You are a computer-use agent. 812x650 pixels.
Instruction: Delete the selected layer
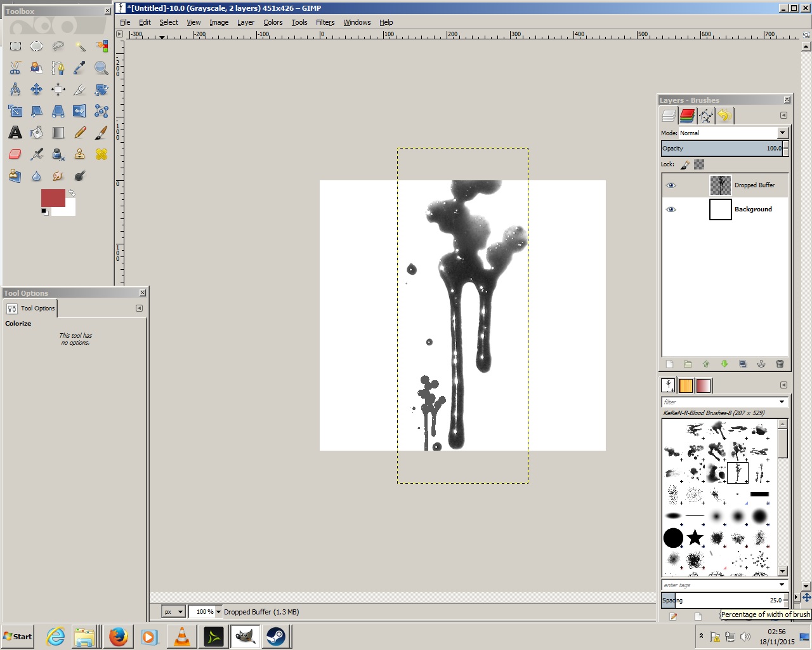780,364
